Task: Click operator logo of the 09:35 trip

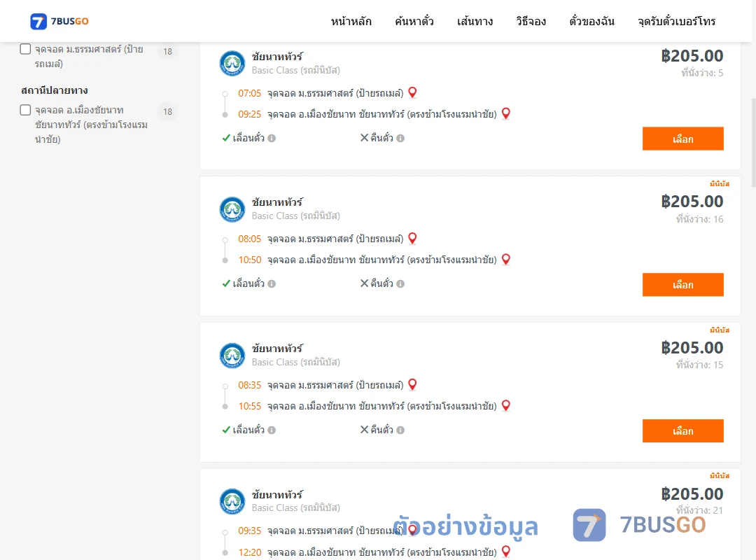Action: (232, 502)
